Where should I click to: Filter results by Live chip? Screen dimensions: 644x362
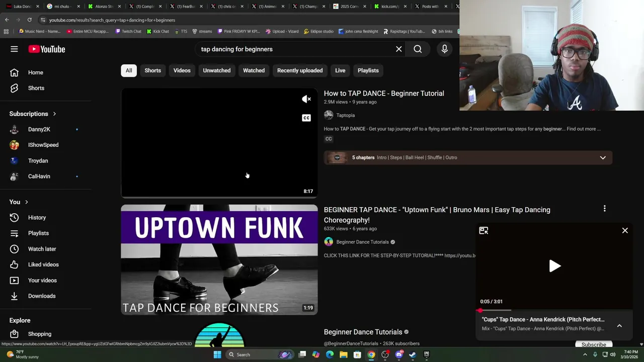340,70
